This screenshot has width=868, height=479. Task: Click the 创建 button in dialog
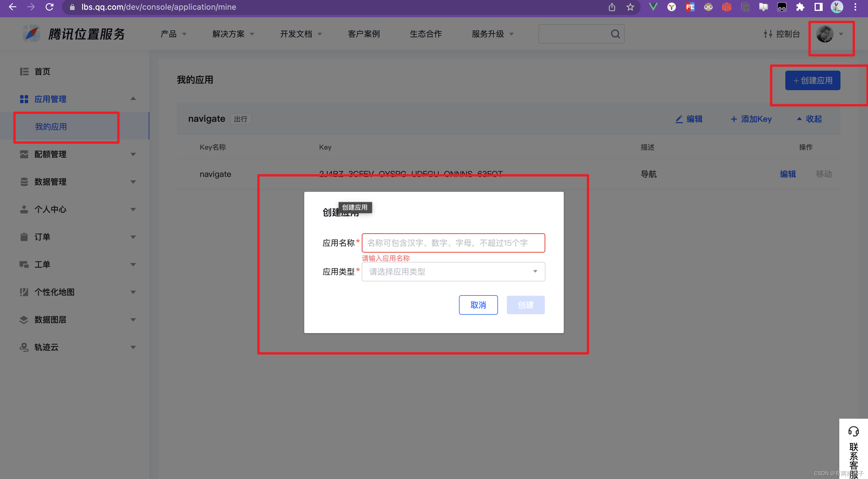[525, 305]
